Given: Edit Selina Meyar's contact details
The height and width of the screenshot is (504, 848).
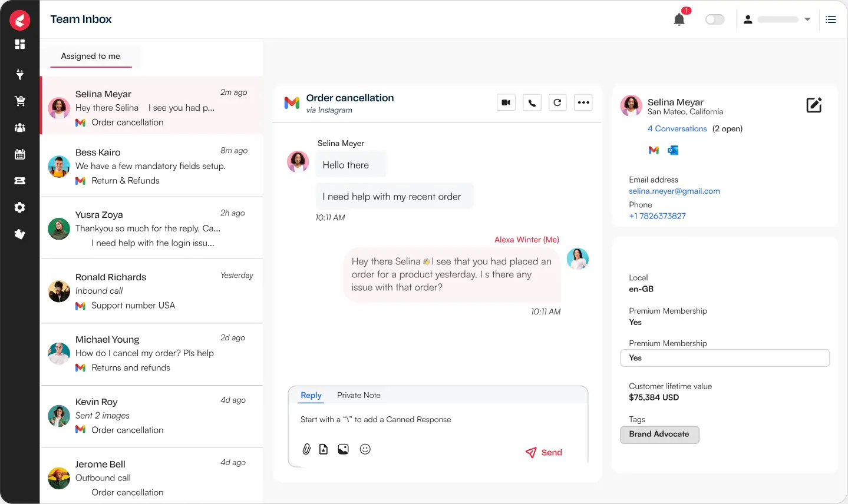Looking at the screenshot, I should pos(814,105).
